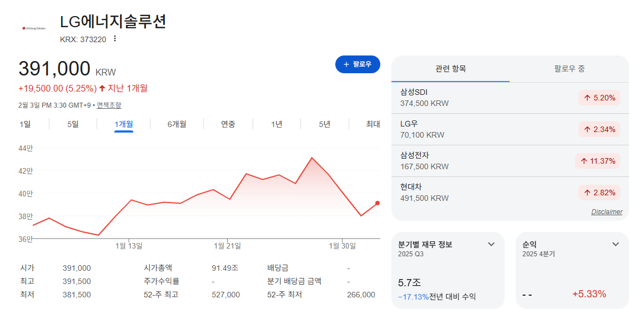Click the +19,500.00 (5.25%) change text

tap(58, 88)
